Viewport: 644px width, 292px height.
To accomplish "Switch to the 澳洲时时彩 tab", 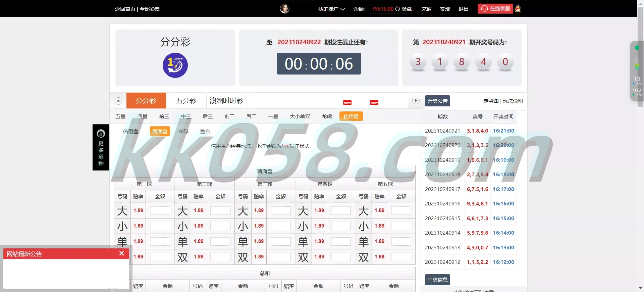I will click(x=226, y=100).
